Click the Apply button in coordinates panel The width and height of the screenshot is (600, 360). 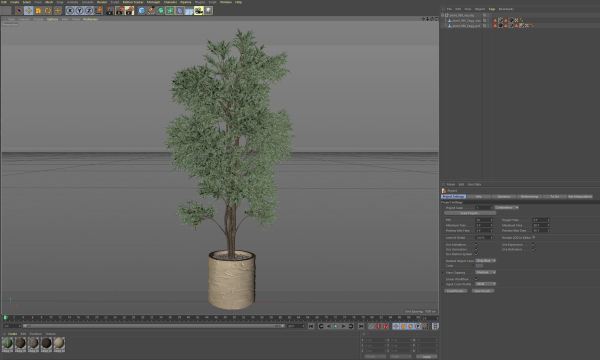click(x=426, y=357)
